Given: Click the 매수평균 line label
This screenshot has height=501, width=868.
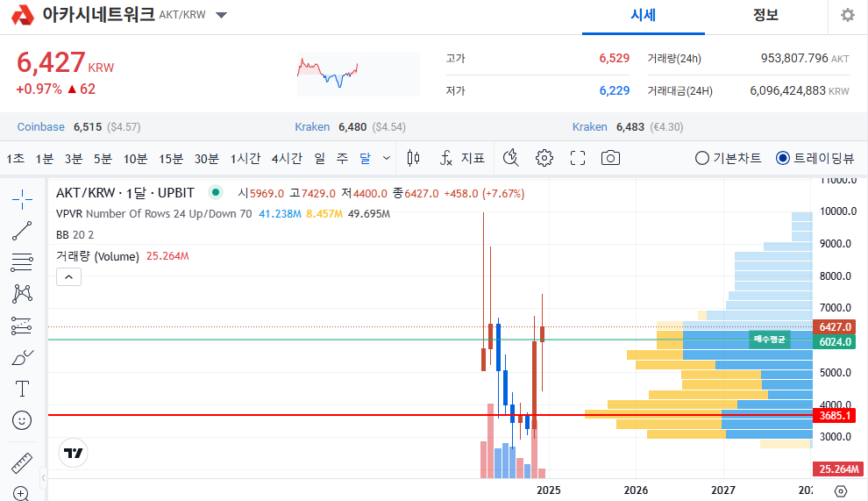Looking at the screenshot, I should pos(770,340).
